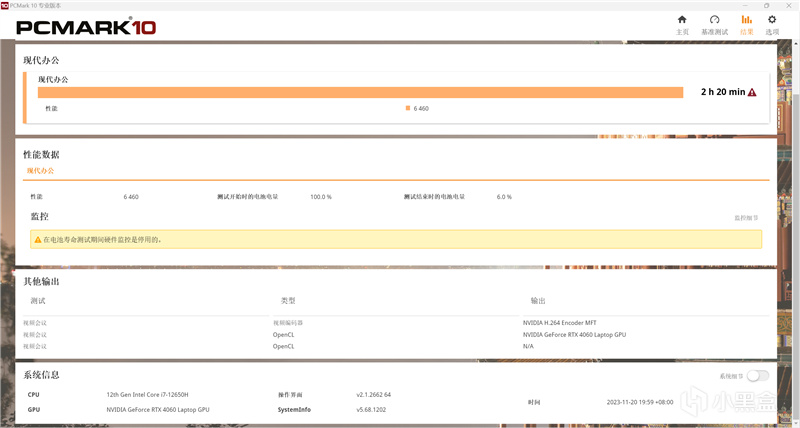800x428 pixels.
Task: Click the GPU value in 系统信息
Action: (x=158, y=410)
